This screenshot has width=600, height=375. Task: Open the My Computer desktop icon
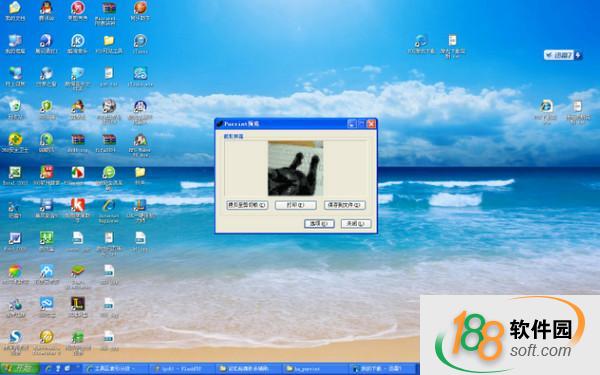(x=15, y=43)
